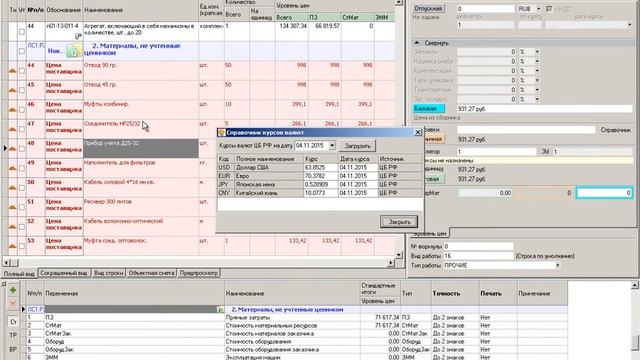Viewport: 640px width, 360px height.
Task: Click orange material icon in row 53
Action: click(13, 246)
